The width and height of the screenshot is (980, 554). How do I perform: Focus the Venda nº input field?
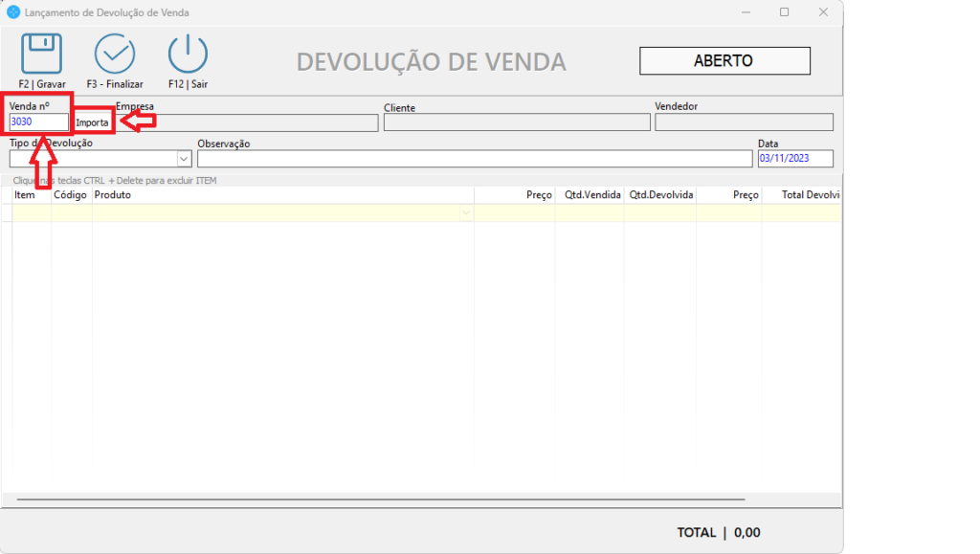pos(38,122)
